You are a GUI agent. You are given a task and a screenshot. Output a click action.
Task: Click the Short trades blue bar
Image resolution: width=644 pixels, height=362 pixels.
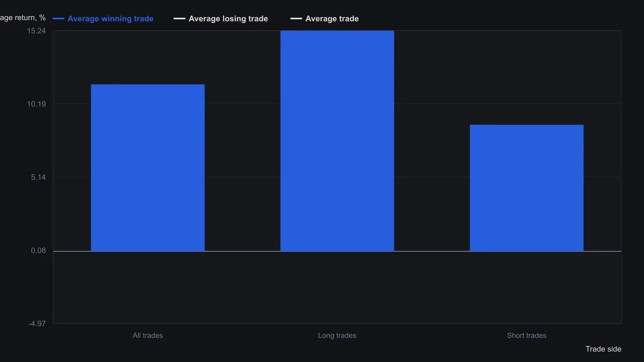pos(526,188)
